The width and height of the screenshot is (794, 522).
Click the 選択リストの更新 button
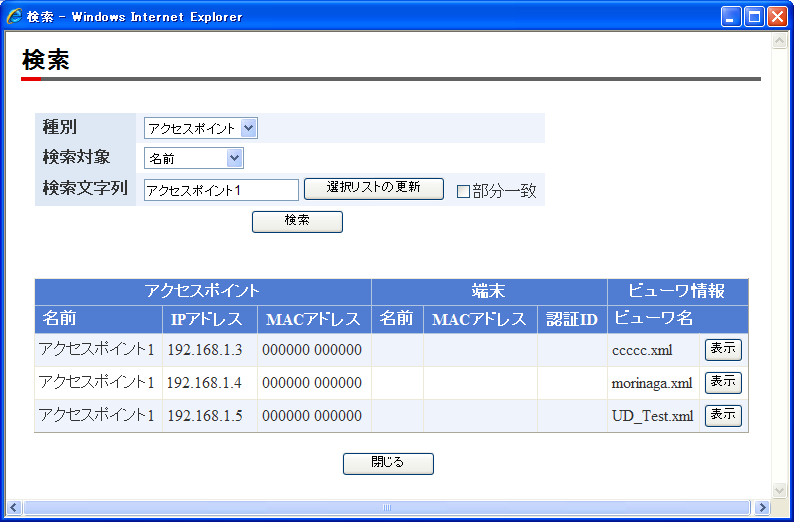tap(374, 188)
